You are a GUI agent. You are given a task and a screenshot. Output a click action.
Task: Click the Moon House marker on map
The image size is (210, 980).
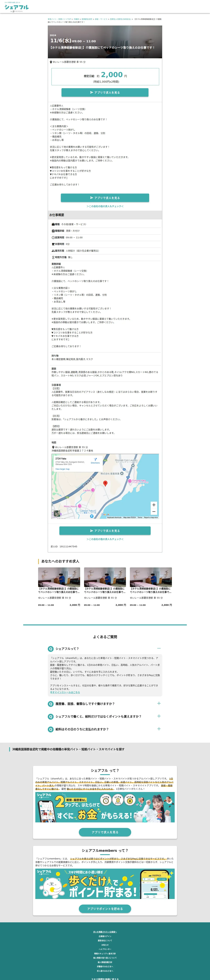80,506
